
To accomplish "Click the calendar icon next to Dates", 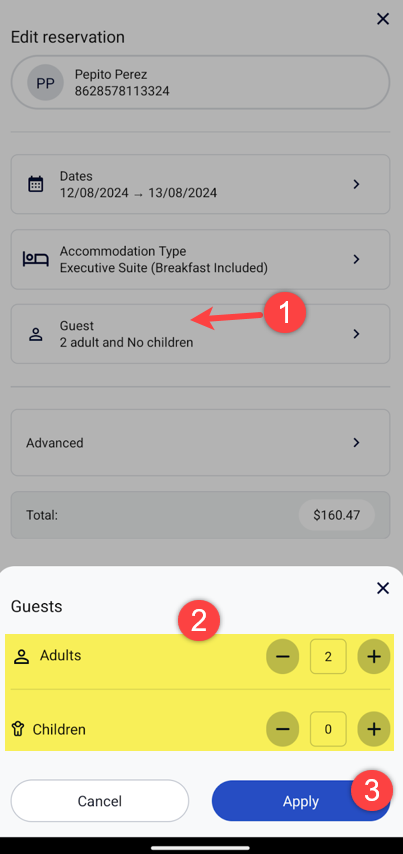I will [35, 184].
